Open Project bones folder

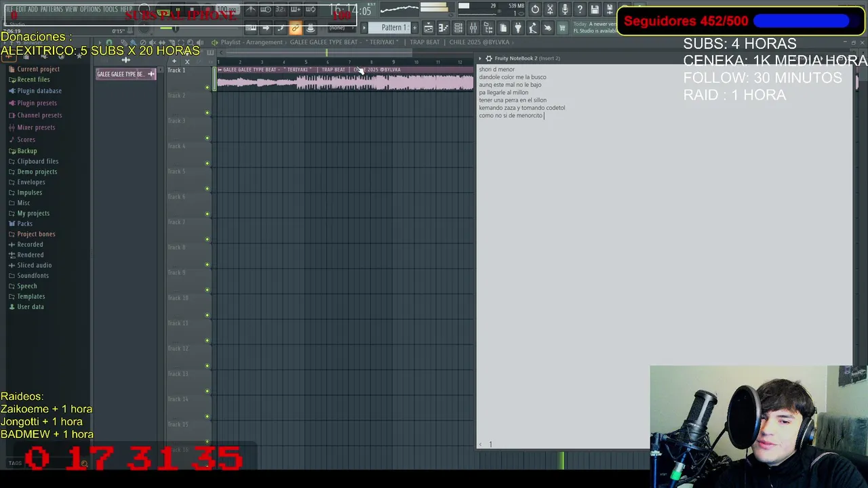[x=36, y=235]
